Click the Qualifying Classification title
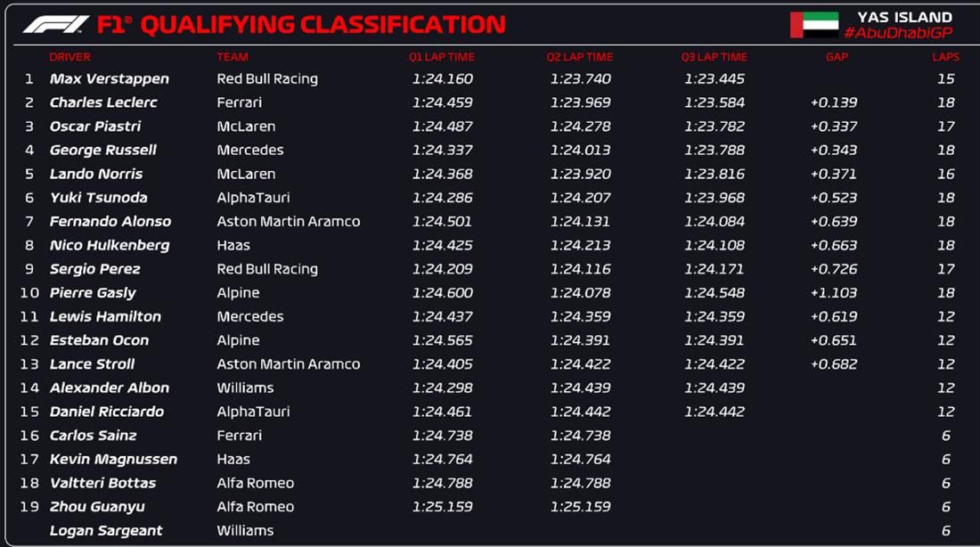This screenshot has height=547, width=980. [x=323, y=25]
